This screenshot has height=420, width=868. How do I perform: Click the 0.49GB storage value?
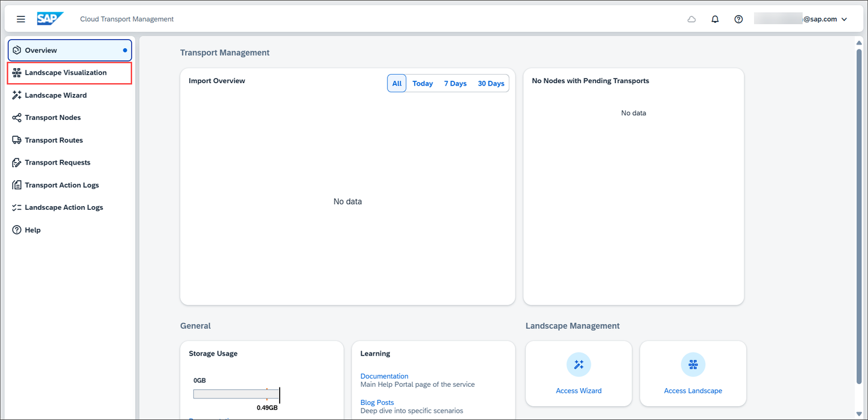click(267, 408)
